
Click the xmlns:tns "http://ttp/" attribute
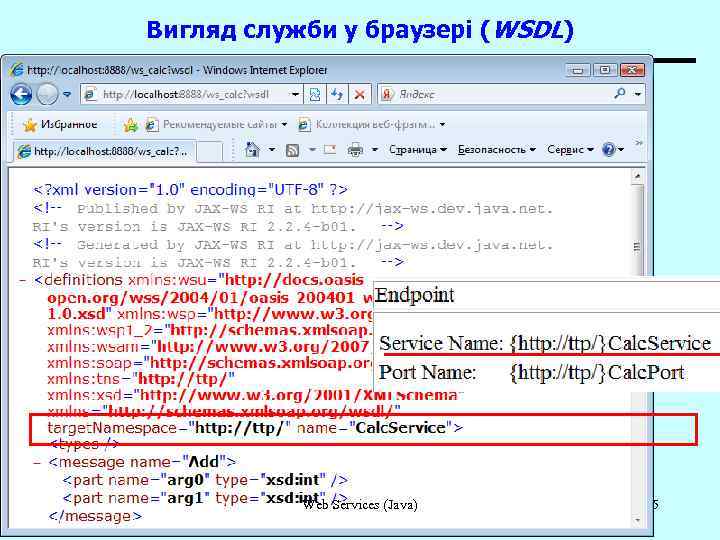click(141, 379)
